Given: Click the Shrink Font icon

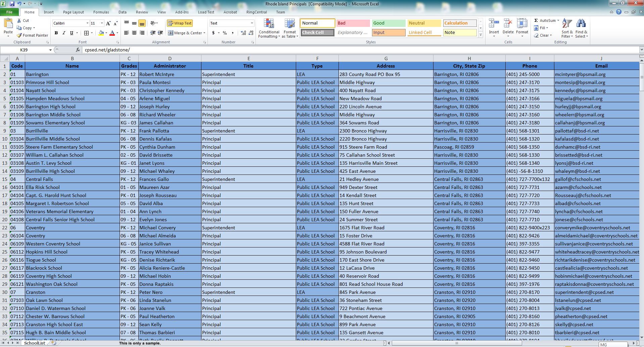Looking at the screenshot, I should (x=116, y=23).
